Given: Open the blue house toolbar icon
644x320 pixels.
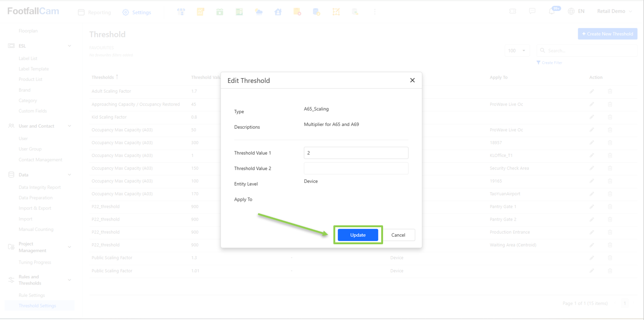Looking at the screenshot, I should tap(278, 12).
